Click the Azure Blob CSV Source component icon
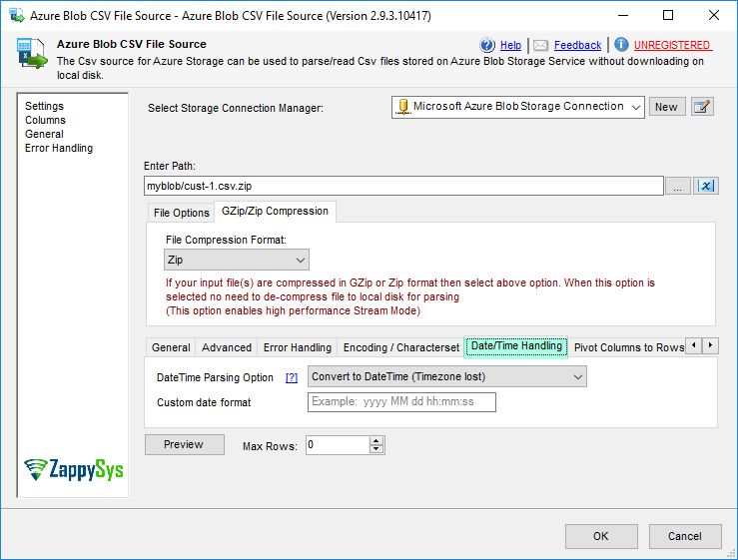738x560 pixels. pyautogui.click(x=32, y=54)
